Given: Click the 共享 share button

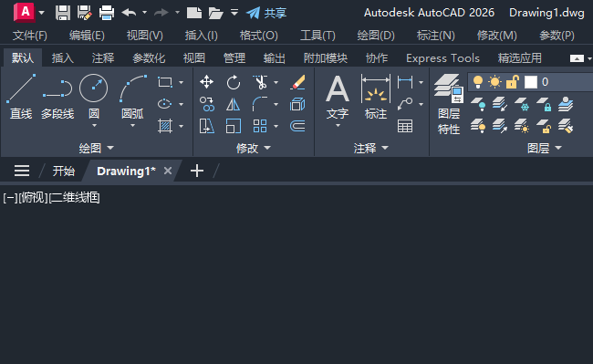Looking at the screenshot, I should (x=266, y=13).
